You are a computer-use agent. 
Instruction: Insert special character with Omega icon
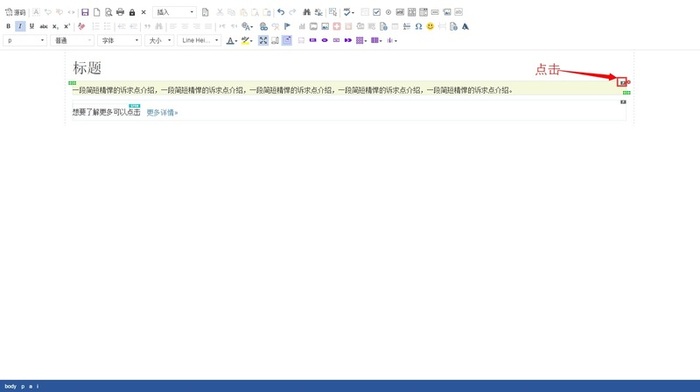click(x=418, y=26)
